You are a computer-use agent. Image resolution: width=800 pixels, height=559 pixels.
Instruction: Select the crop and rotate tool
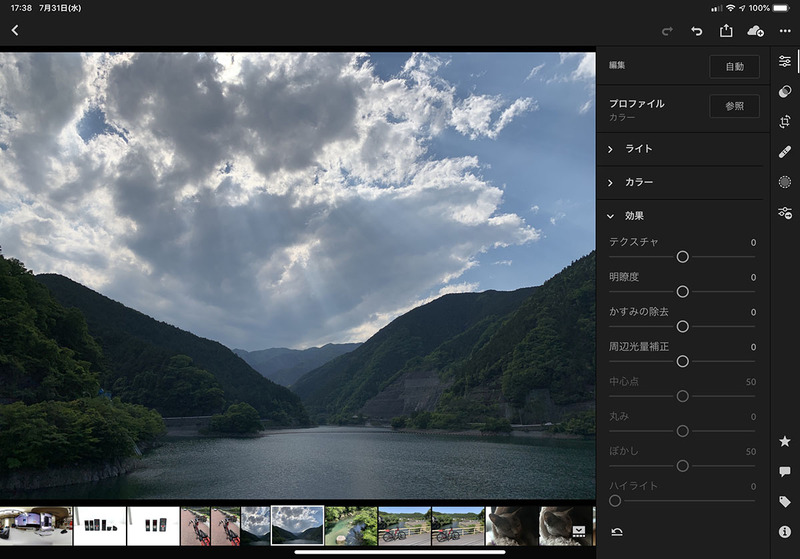(785, 121)
